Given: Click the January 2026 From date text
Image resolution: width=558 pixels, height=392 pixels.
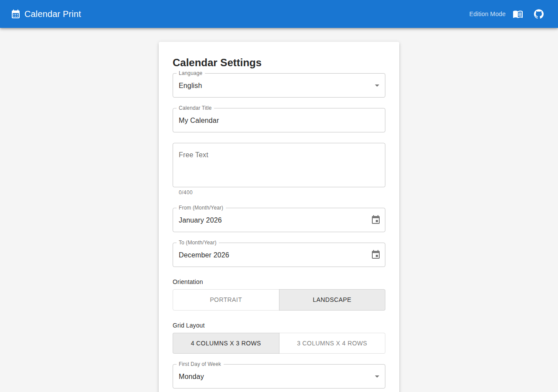Looking at the screenshot, I should click(201, 220).
